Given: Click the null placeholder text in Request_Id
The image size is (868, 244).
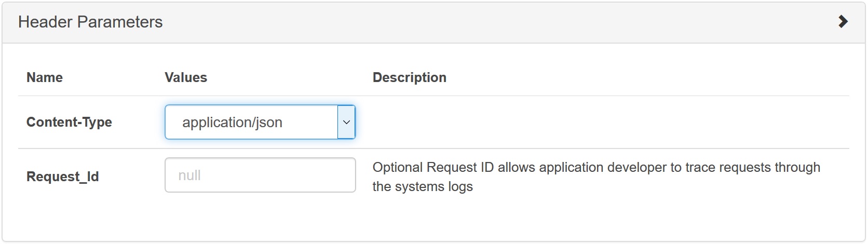Looking at the screenshot, I should coord(189,175).
